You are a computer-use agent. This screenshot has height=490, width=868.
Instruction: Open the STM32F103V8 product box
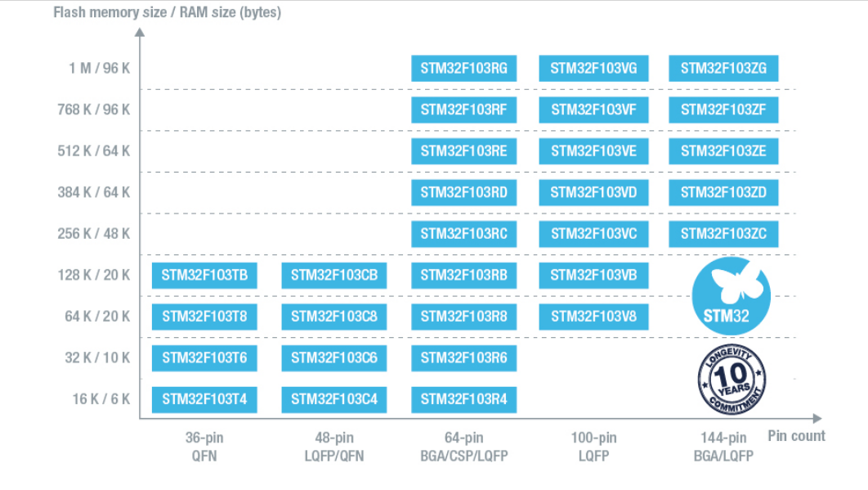pos(593,317)
